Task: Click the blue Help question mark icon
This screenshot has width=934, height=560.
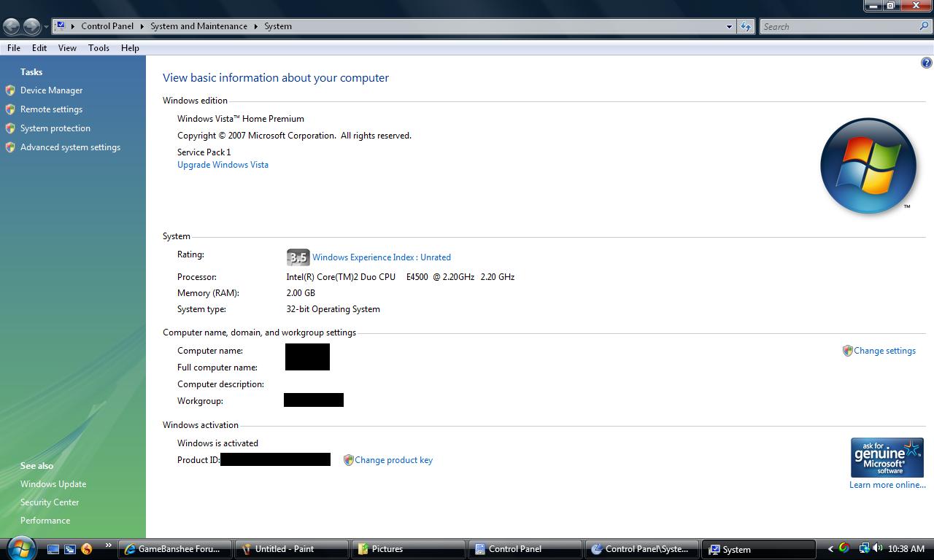Action: coord(926,63)
